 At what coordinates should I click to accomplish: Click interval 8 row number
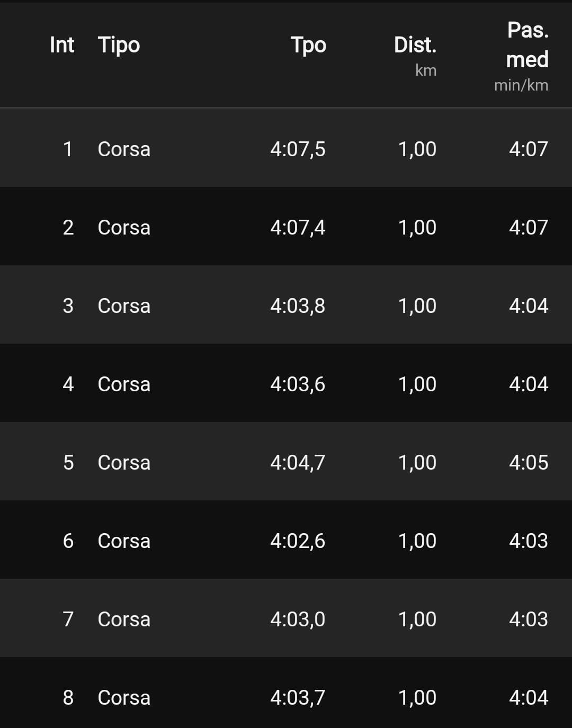68,698
